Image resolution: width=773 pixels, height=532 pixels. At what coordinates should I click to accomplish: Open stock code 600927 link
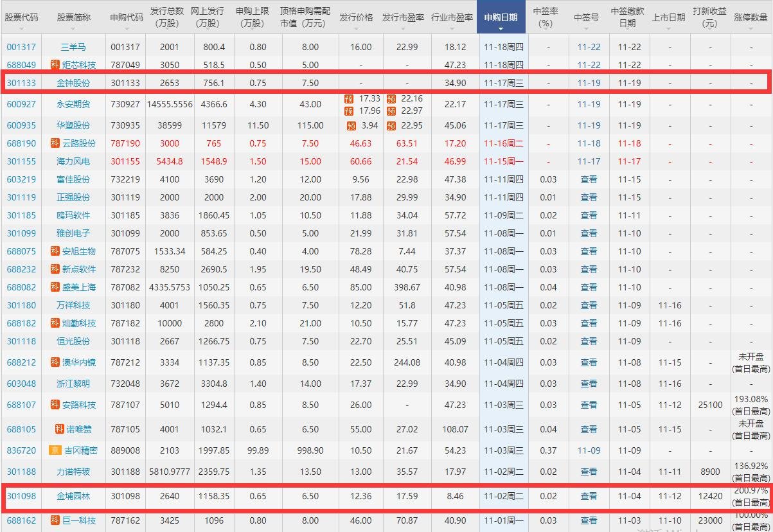pos(21,104)
